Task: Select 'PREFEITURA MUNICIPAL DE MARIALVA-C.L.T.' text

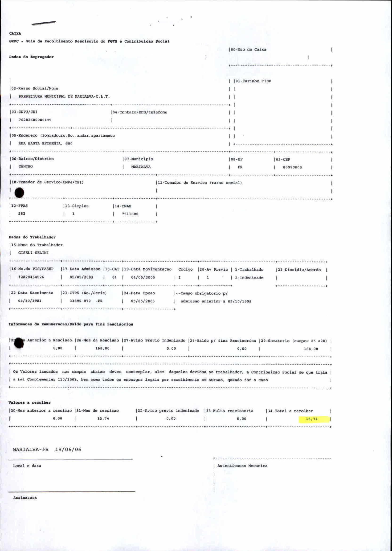Action: coord(64,96)
